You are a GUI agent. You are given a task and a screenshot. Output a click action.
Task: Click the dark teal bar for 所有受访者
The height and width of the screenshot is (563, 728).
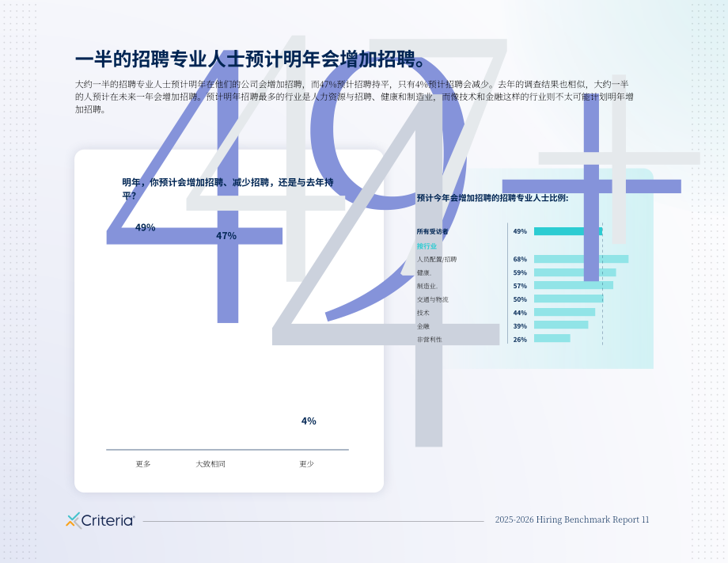[568, 231]
